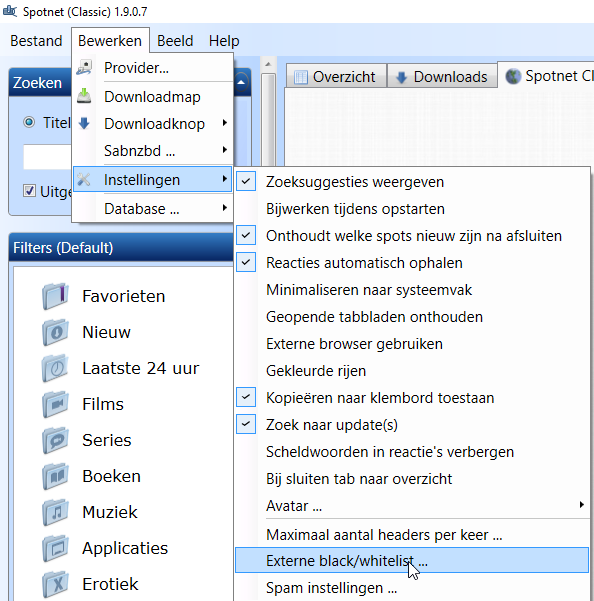This screenshot has height=601, width=594.
Task: Click the sidebar scrollbar up arrow
Action: click(x=268, y=64)
